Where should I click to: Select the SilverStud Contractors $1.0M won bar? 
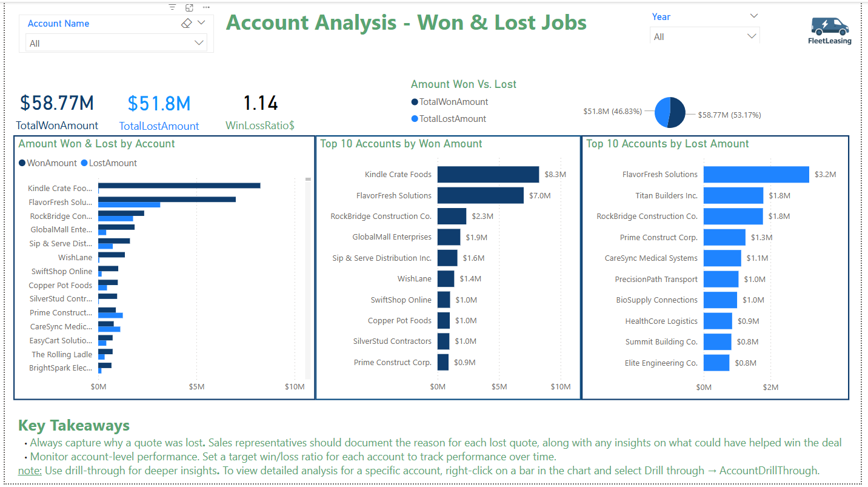point(444,341)
